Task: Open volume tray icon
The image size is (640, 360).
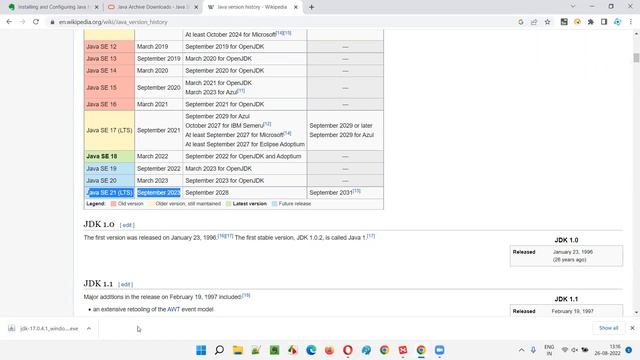Action: pos(574,350)
